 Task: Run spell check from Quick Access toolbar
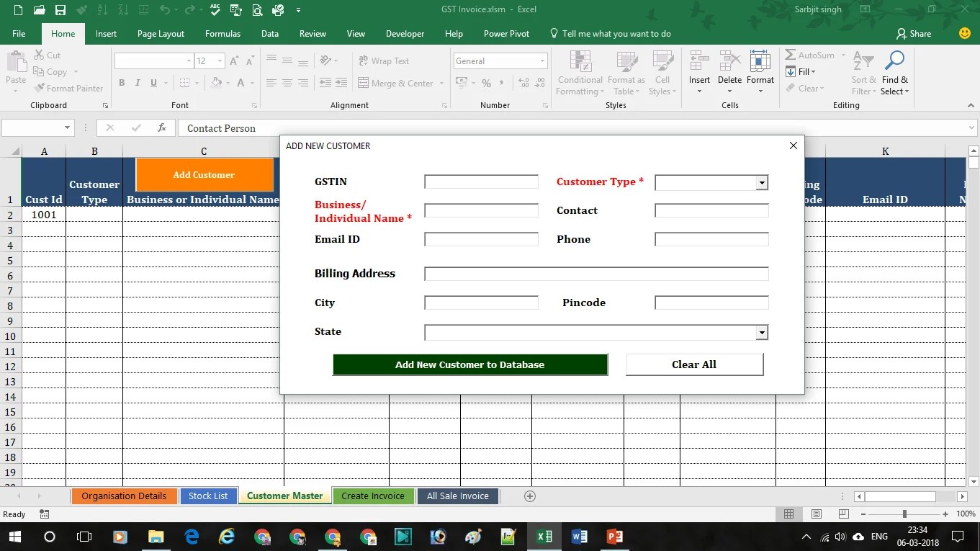[214, 10]
